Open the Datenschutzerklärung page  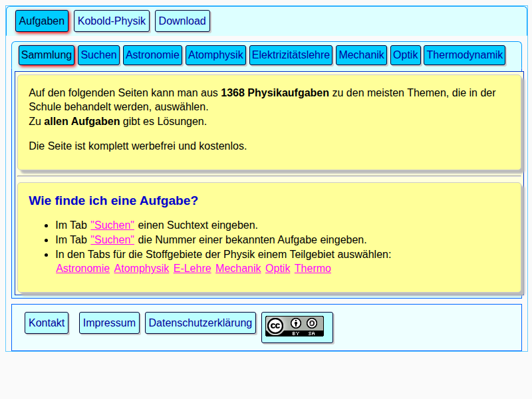click(x=200, y=323)
